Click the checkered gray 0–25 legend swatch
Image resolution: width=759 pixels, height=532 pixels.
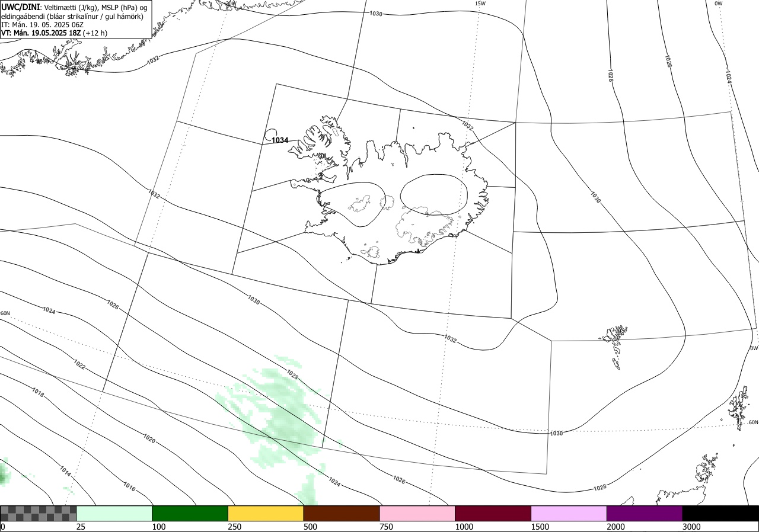[x=39, y=513]
